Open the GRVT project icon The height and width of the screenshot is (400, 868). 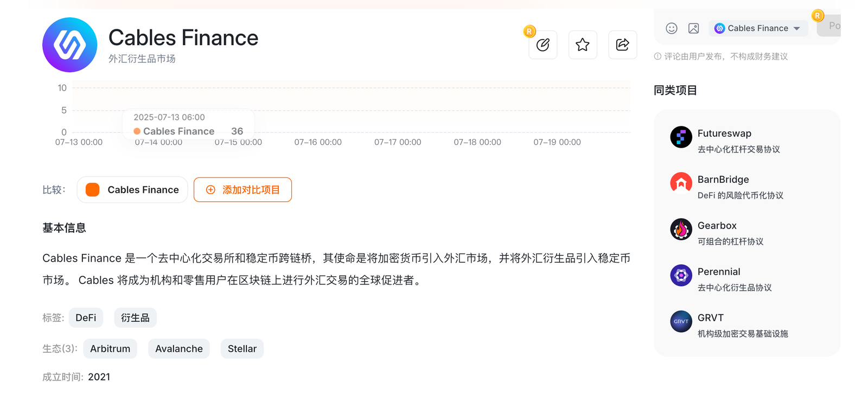click(681, 322)
